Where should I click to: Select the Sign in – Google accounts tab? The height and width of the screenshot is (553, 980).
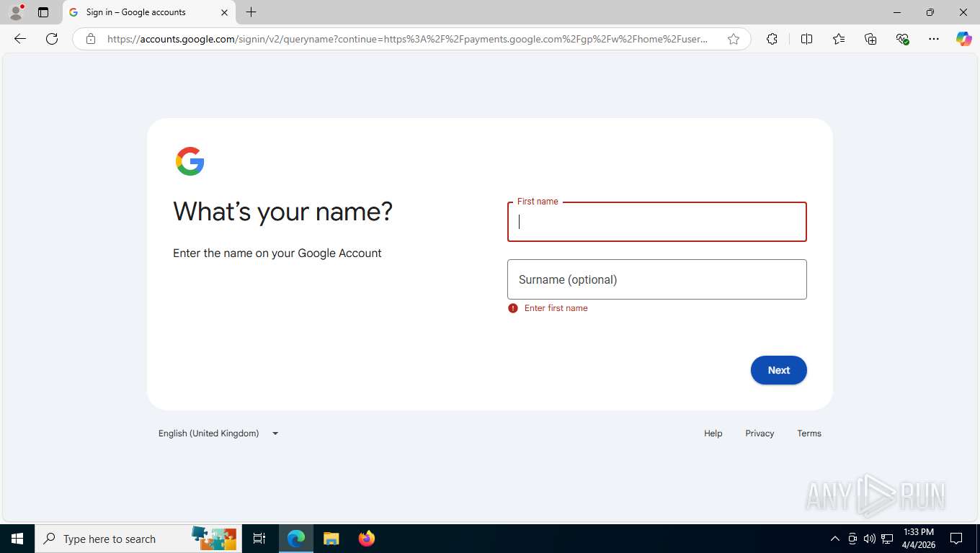[x=148, y=12]
